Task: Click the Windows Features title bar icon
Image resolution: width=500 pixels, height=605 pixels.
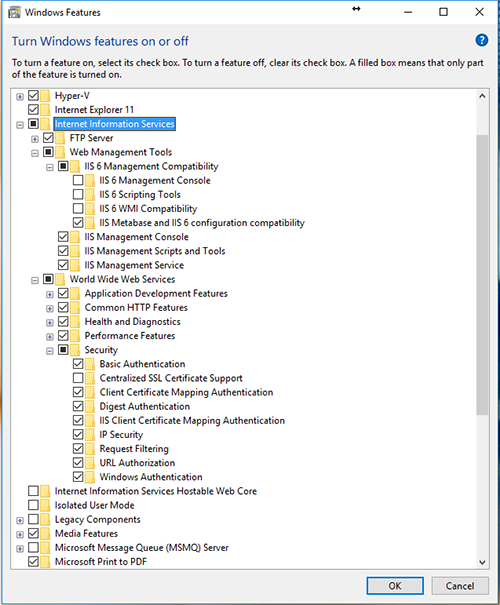Action: (x=14, y=12)
